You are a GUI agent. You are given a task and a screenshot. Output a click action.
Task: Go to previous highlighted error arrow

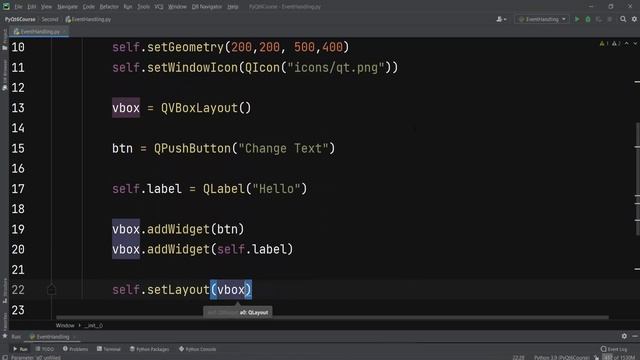click(x=627, y=43)
